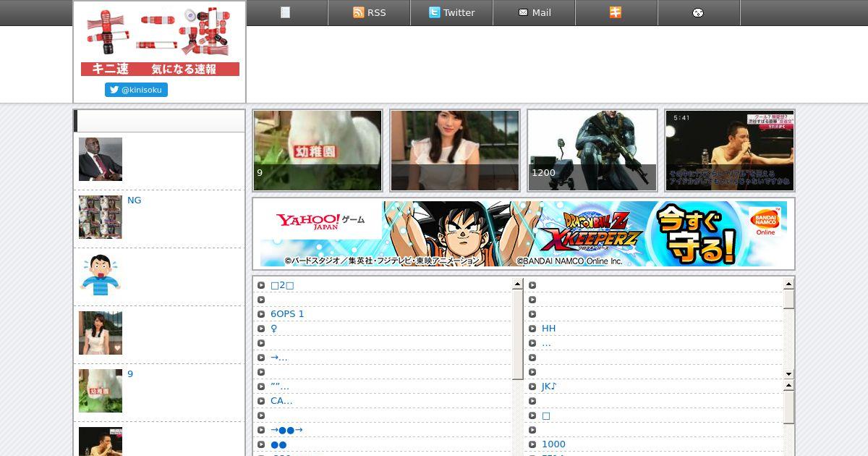Click the arrow bullet beside →●●→
868x456 pixels.
tap(261, 430)
